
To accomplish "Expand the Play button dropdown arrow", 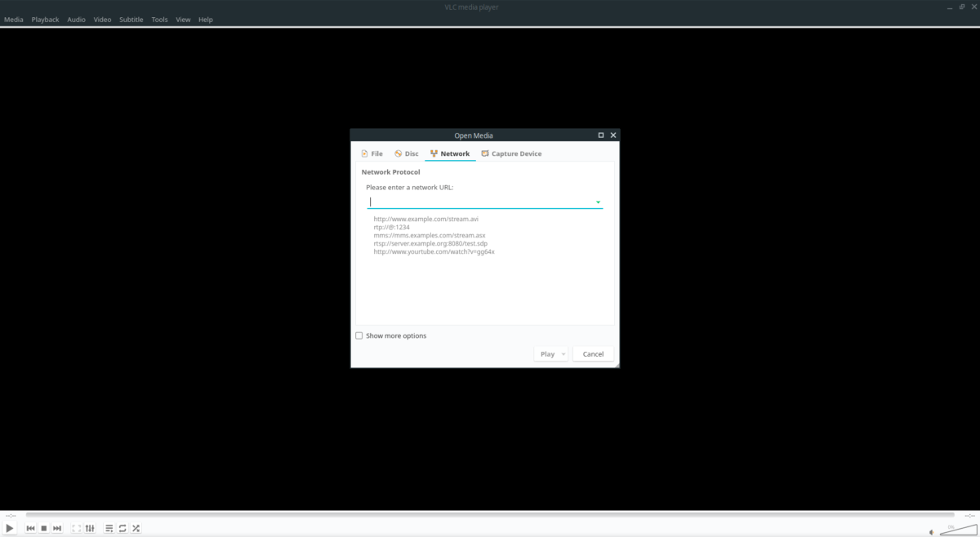I will click(563, 353).
